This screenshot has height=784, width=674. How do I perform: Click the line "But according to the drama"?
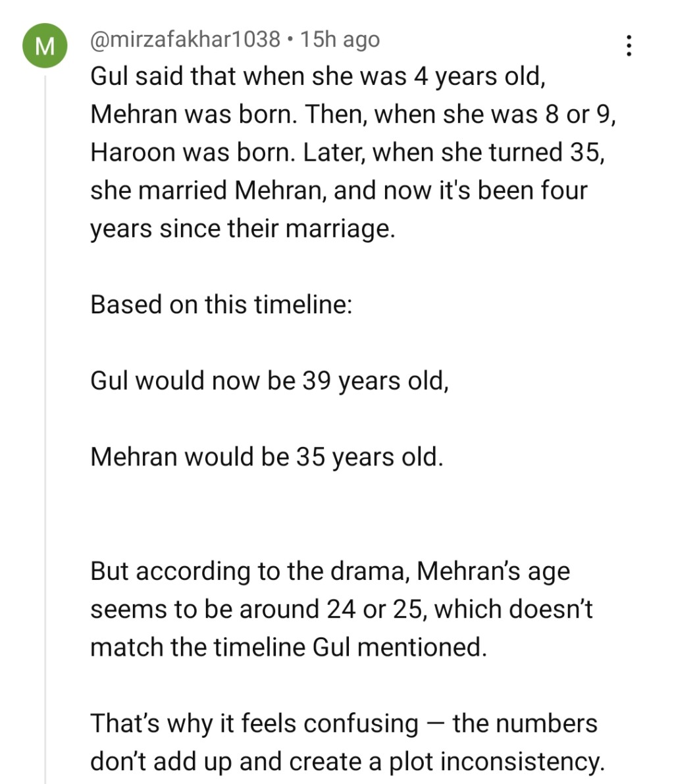tap(330, 571)
